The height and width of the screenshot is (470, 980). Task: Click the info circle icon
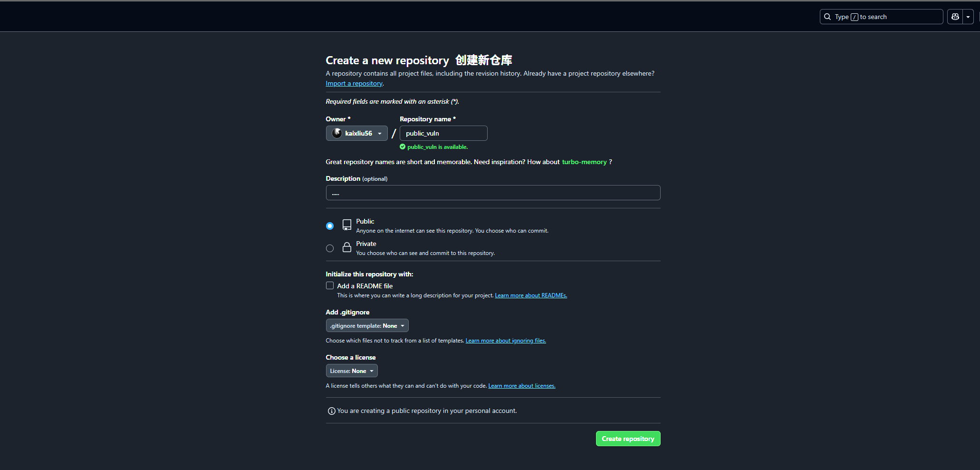click(332, 411)
